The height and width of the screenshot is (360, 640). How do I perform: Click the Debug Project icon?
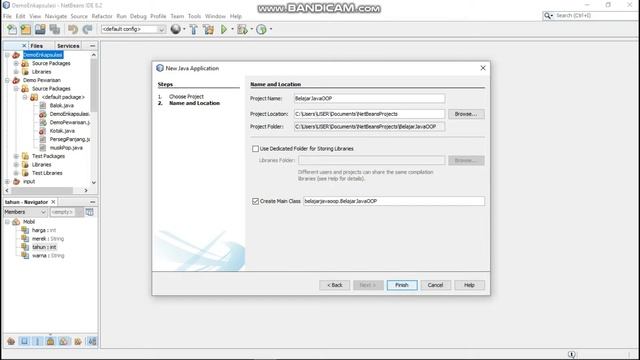click(x=242, y=29)
